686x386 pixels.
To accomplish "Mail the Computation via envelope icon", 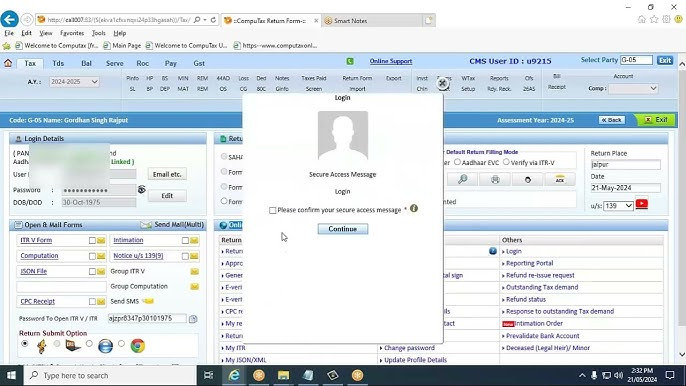I will point(101,256).
